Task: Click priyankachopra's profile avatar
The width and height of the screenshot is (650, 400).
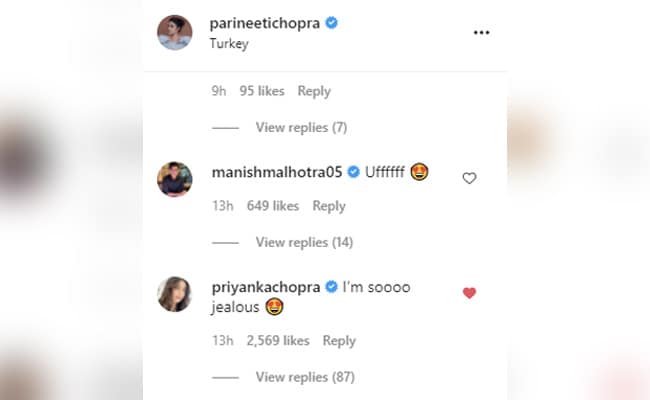Action: pos(174,294)
